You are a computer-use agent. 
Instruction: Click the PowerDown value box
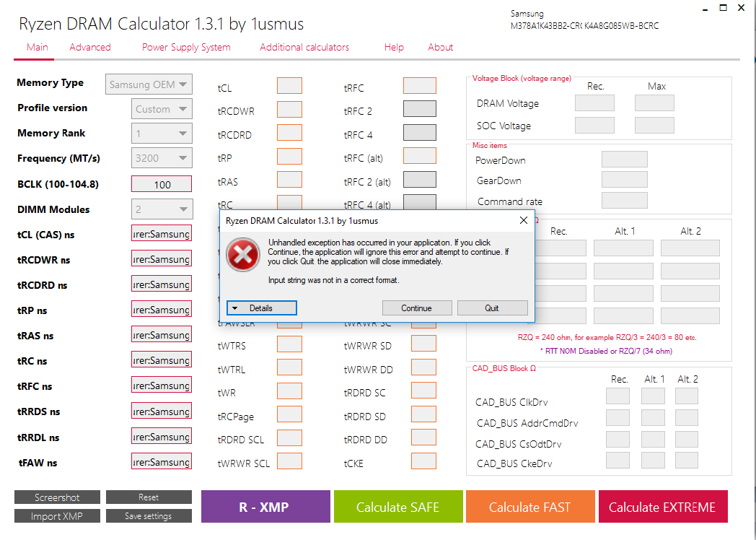625,160
